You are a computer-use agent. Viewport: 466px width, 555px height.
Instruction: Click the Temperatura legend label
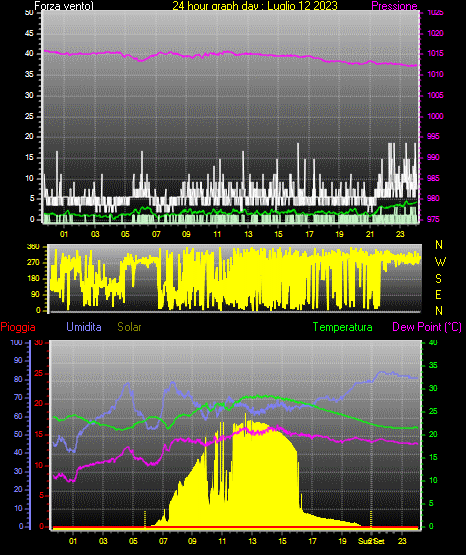[342, 327]
